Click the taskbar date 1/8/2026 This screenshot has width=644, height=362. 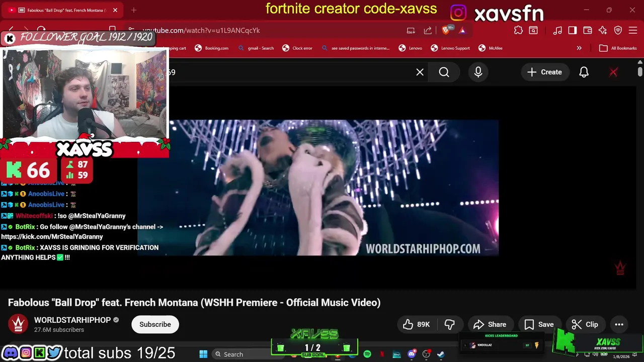pyautogui.click(x=621, y=357)
